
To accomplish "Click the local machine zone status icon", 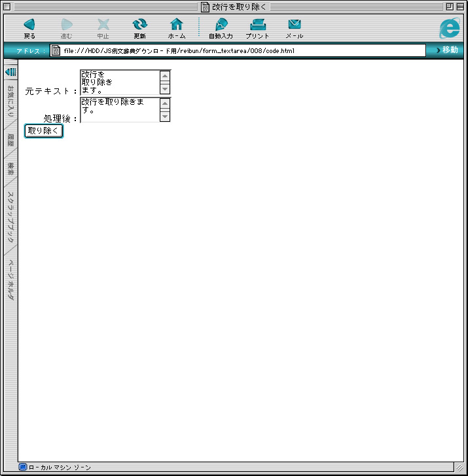I will (23, 467).
